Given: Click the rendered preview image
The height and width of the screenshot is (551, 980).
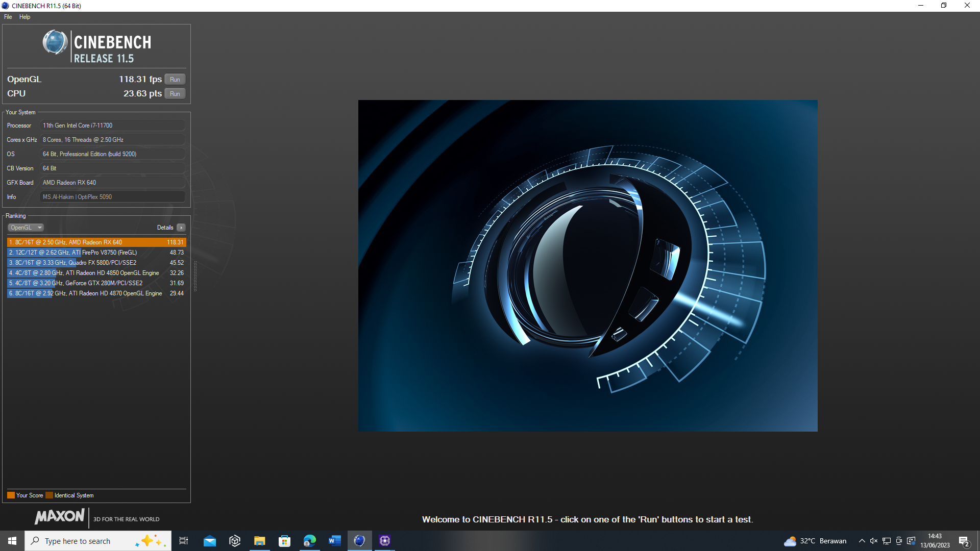Looking at the screenshot, I should tap(587, 266).
